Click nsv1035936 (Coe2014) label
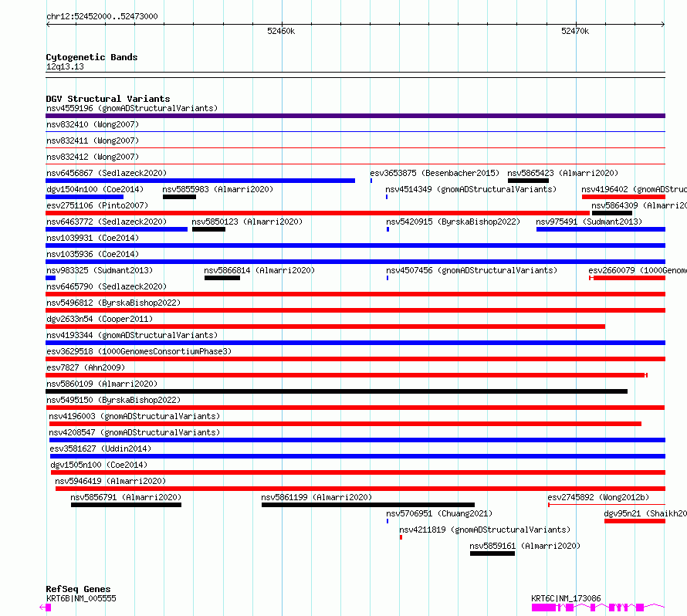 click(93, 254)
